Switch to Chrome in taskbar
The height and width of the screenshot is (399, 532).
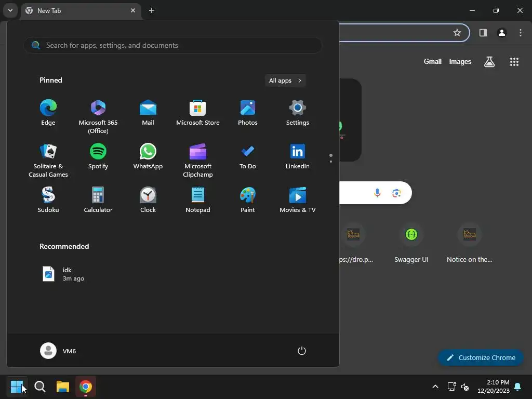coord(86,387)
